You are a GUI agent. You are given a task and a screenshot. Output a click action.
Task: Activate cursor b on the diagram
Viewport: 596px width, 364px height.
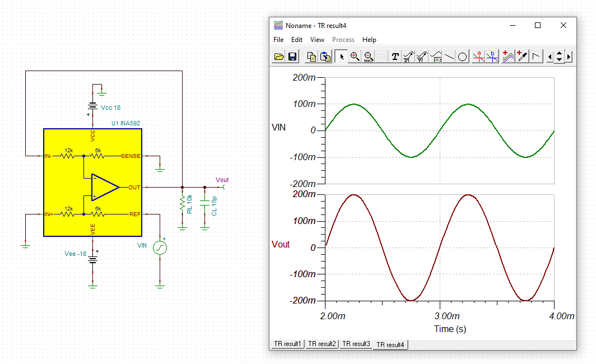[x=492, y=57]
